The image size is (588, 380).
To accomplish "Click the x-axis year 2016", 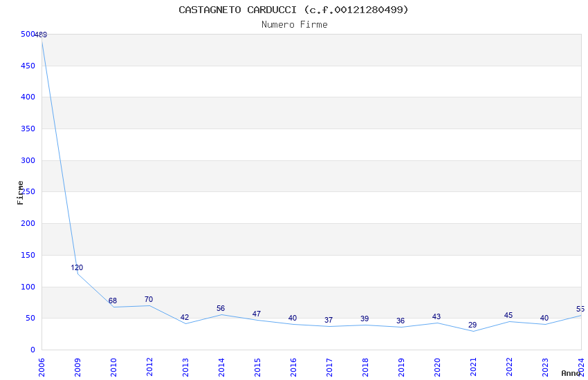I will [293, 368].
